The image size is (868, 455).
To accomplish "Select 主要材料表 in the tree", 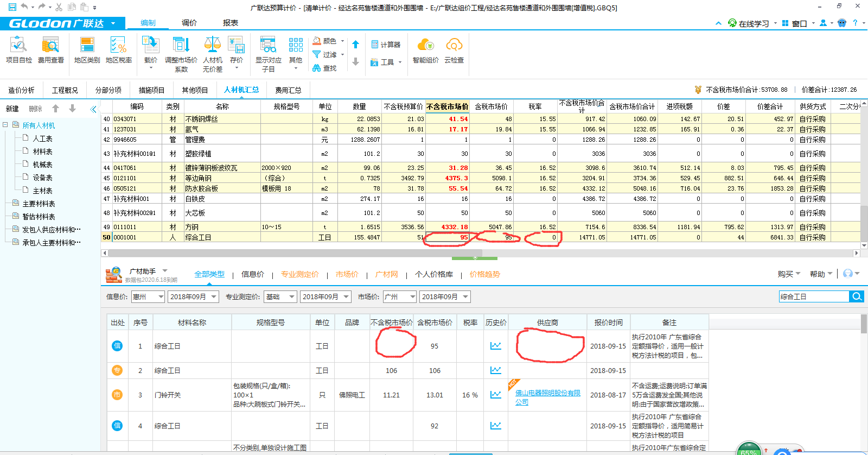I will (x=38, y=204).
